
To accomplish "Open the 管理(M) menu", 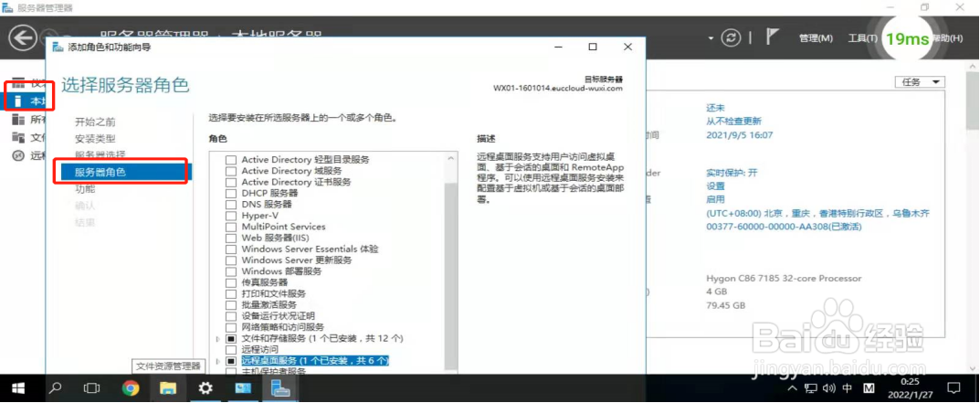I will coord(816,38).
